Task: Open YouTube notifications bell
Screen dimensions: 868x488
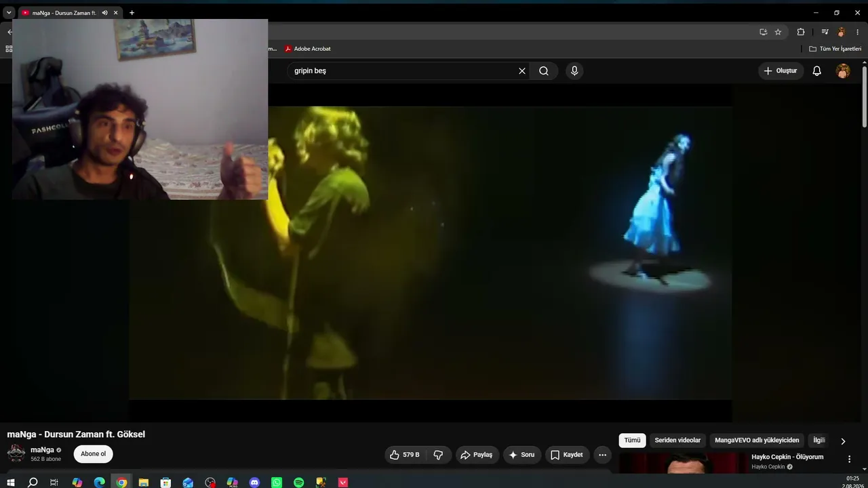Action: point(817,70)
